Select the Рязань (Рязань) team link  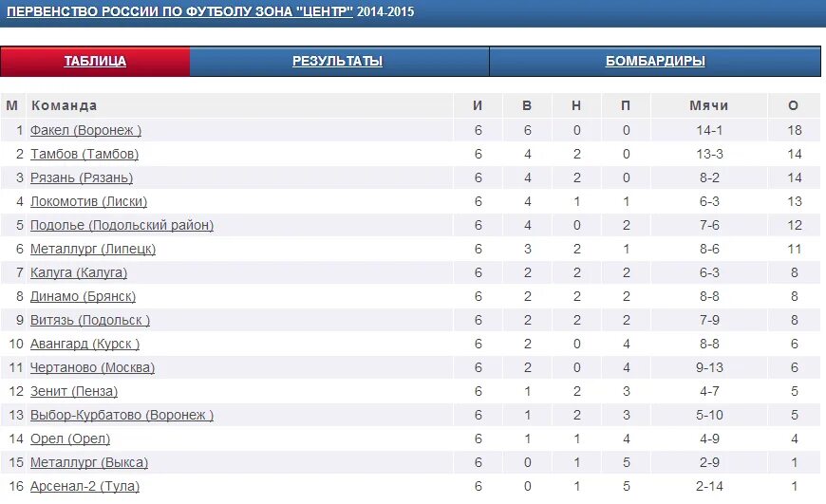(82, 177)
